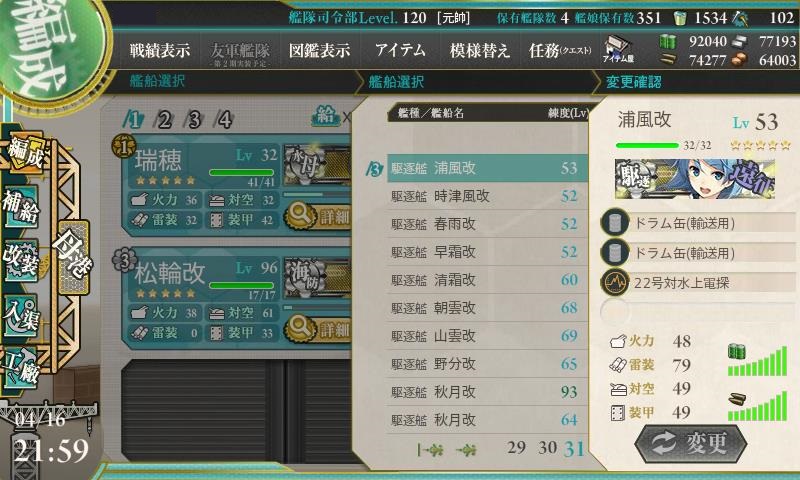The width and height of the screenshot is (800, 480).
Task: Click the fleet resupply 給 icon
Action: 326,117
